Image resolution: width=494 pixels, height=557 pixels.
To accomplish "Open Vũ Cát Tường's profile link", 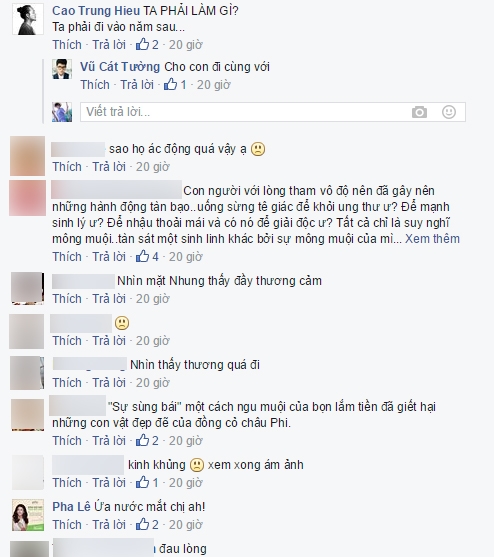I will pos(120,67).
